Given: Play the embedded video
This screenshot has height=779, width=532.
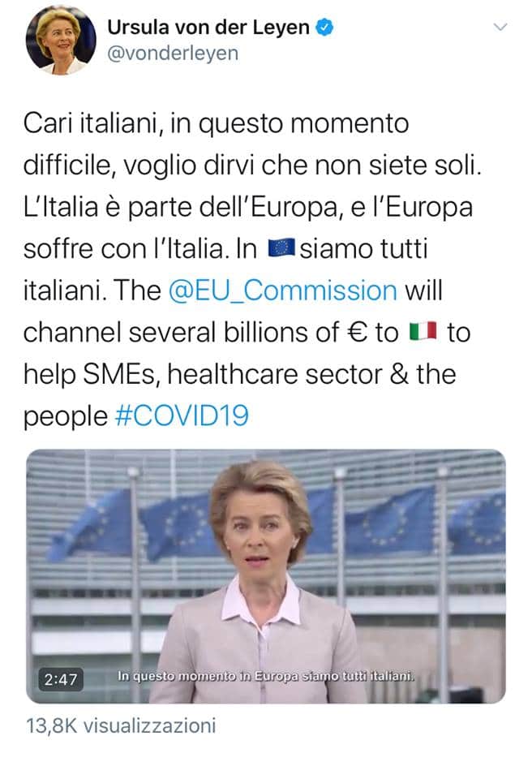Looking at the screenshot, I should (x=266, y=576).
